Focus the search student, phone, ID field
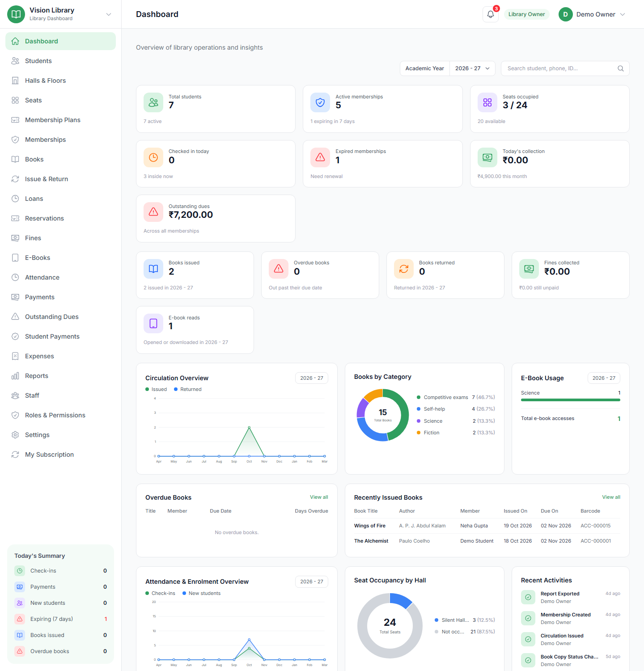644x671 pixels. [565, 68]
